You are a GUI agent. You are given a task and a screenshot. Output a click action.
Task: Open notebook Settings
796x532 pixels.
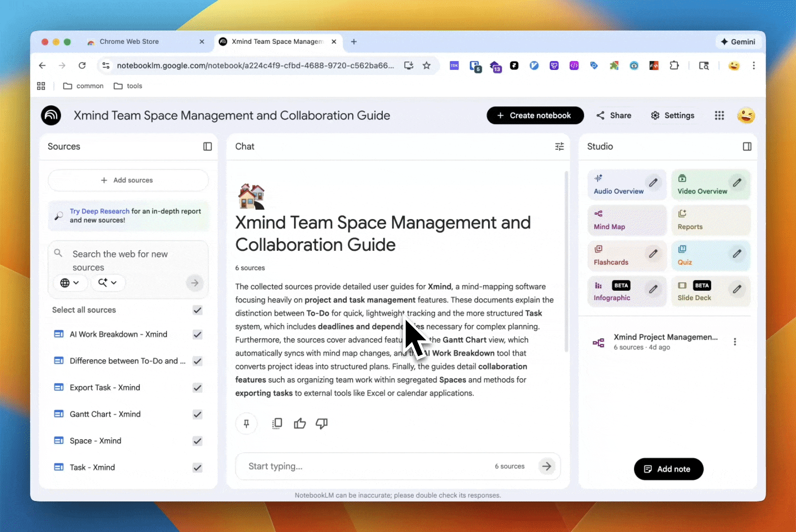[672, 115]
